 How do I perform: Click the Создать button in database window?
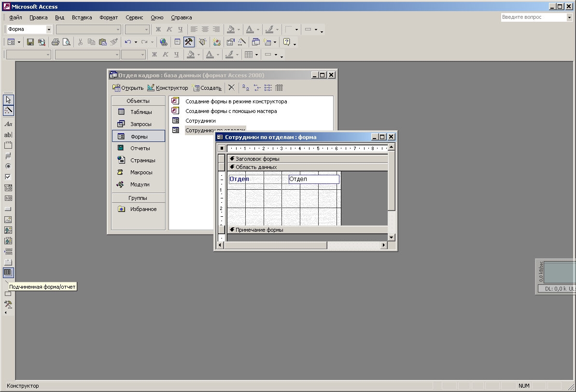click(x=207, y=87)
